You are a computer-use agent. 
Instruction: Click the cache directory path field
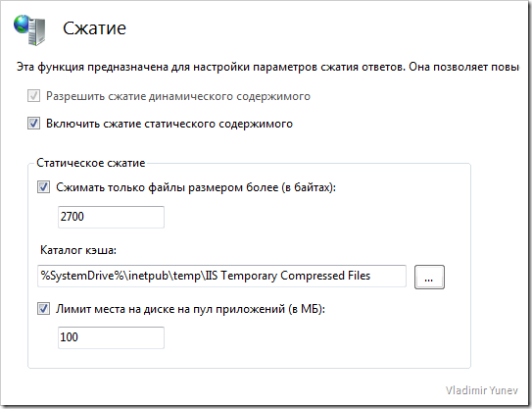[221, 276]
